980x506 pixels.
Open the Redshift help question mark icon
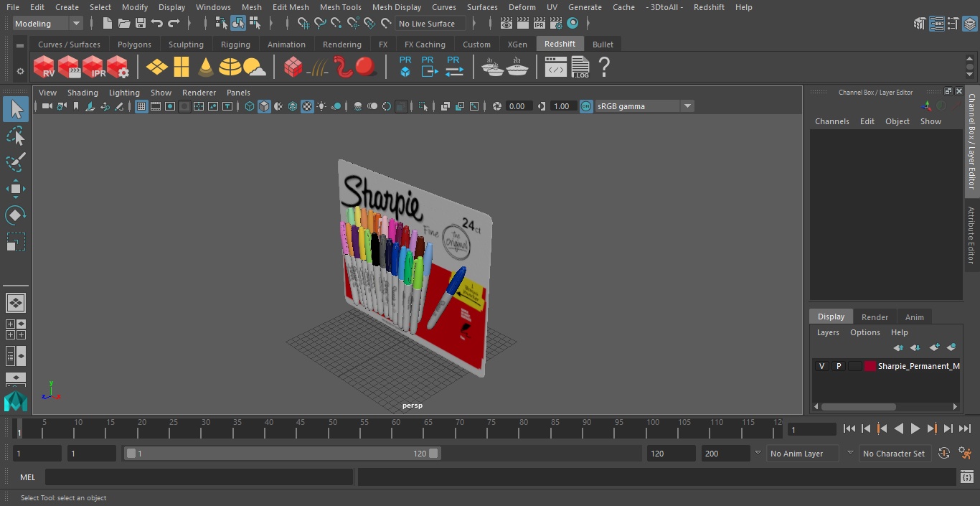pyautogui.click(x=604, y=67)
